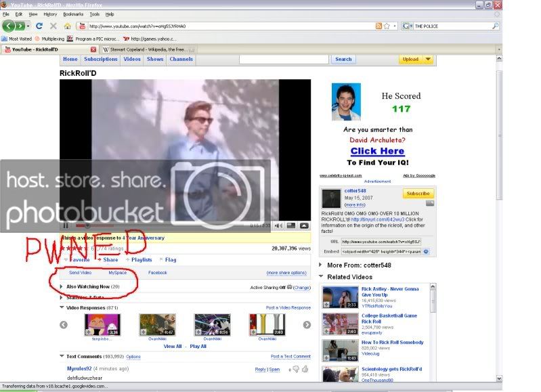Click the page vertical scrollbar

tap(499, 135)
